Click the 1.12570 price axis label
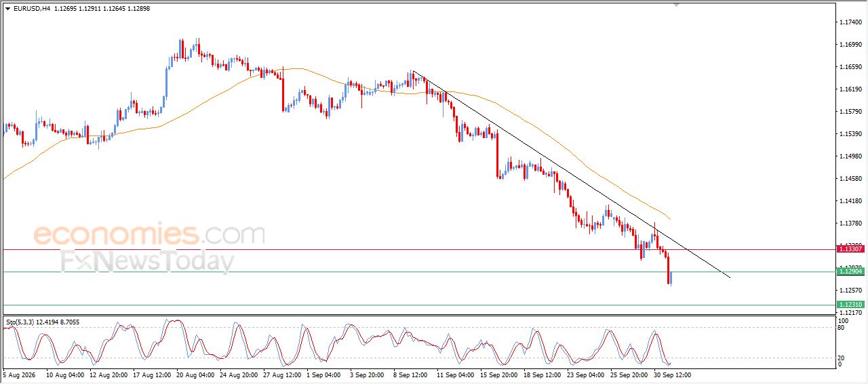Viewport: 868px width, 384px height. click(850, 291)
